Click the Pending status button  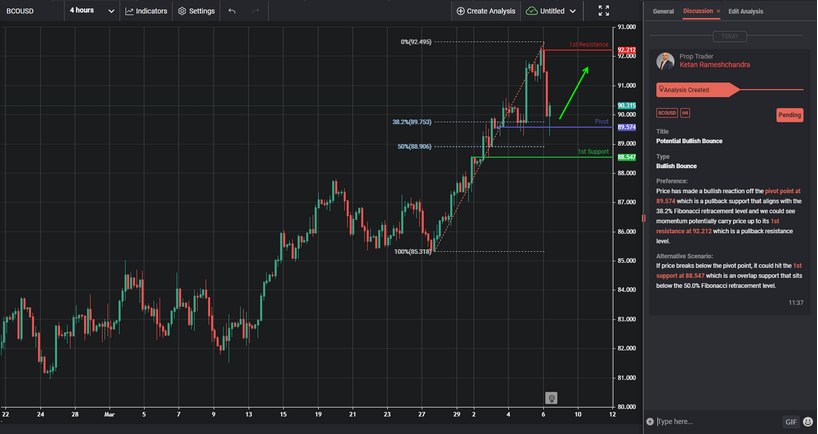789,115
